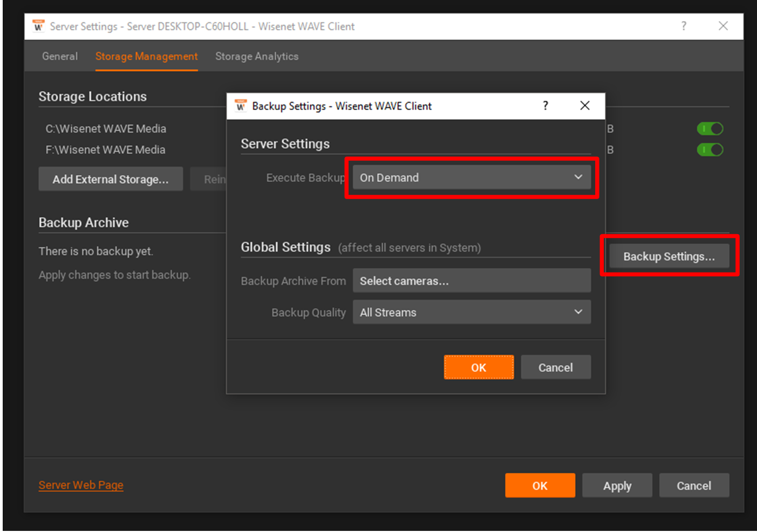The image size is (757, 532).
Task: Open the General tab
Action: tap(60, 56)
